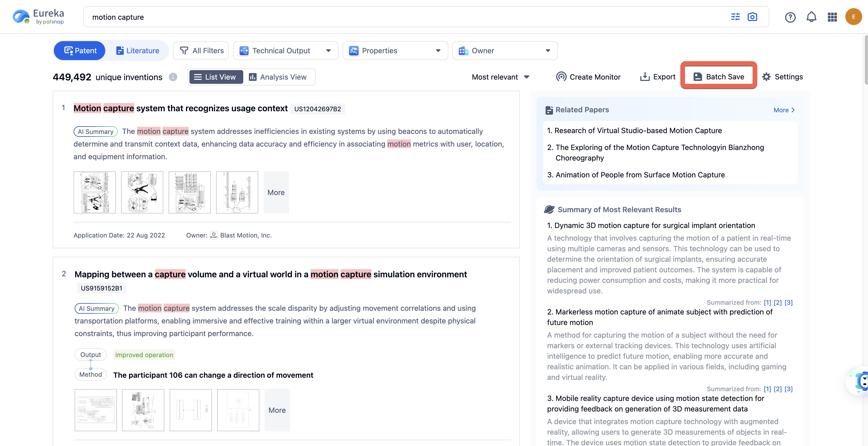
Task: Expand the Owner filter dropdown
Action: pyautogui.click(x=504, y=51)
